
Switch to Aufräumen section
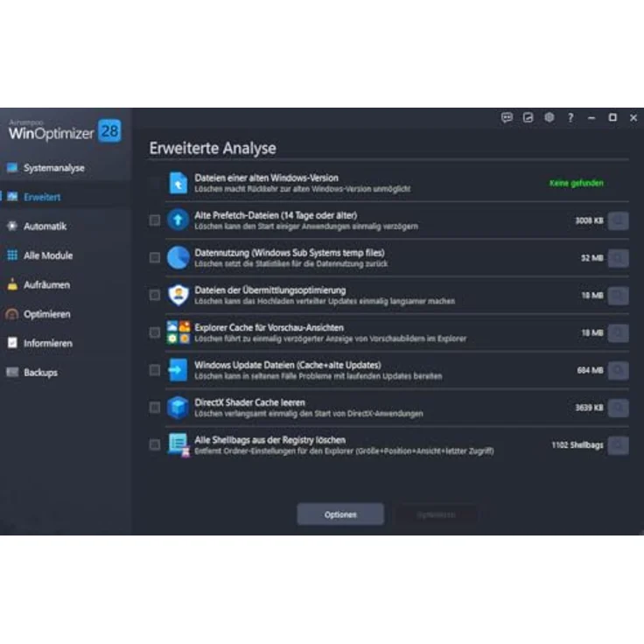[66, 284]
